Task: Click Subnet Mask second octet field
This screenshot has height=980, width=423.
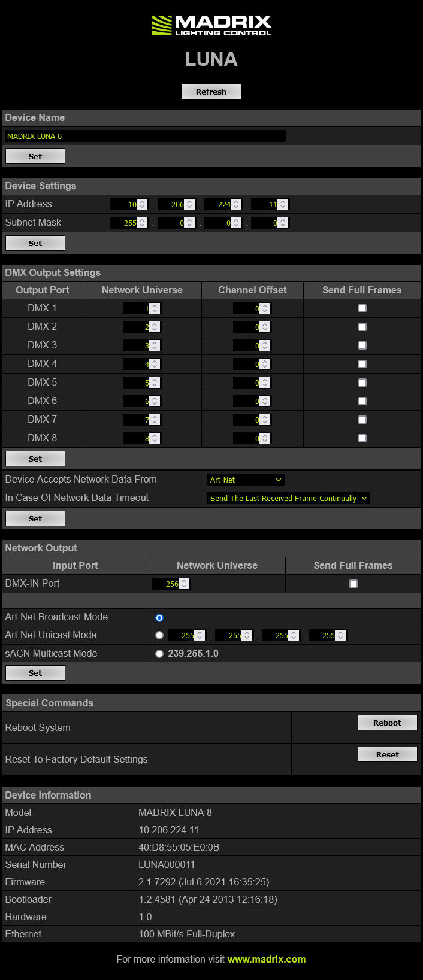Action: [x=176, y=223]
